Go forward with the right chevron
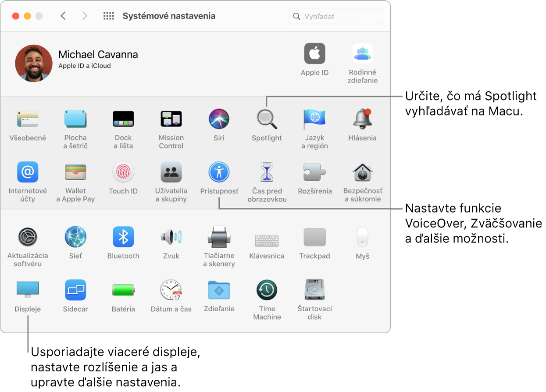Screen dimensions: 546x392 click(85, 16)
